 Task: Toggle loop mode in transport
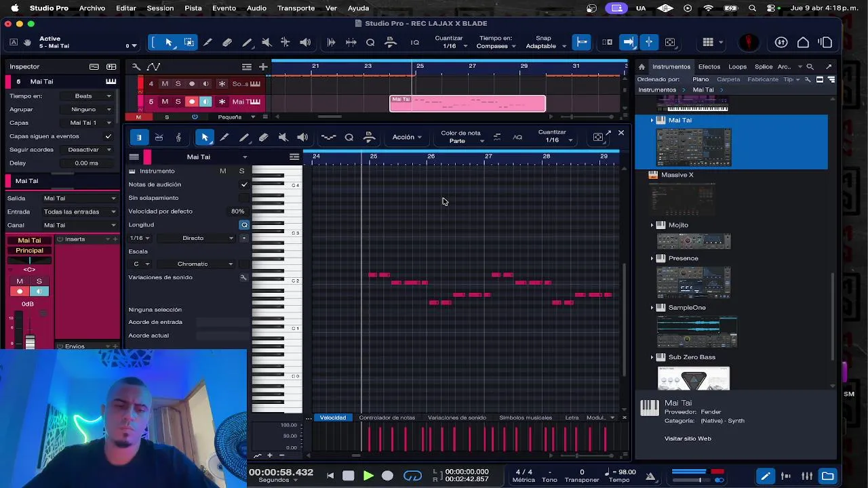coord(412,476)
